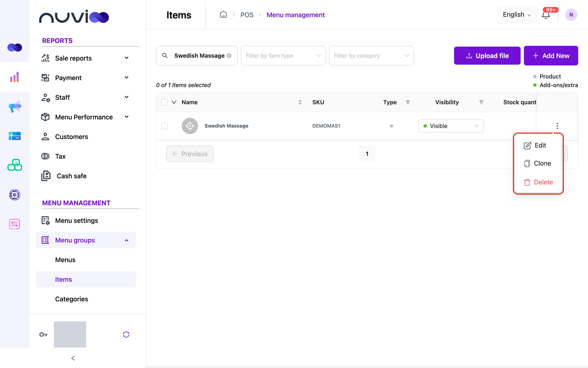This screenshot has height=368, width=588.
Task: Filter the Visibility column
Action: pyautogui.click(x=481, y=102)
